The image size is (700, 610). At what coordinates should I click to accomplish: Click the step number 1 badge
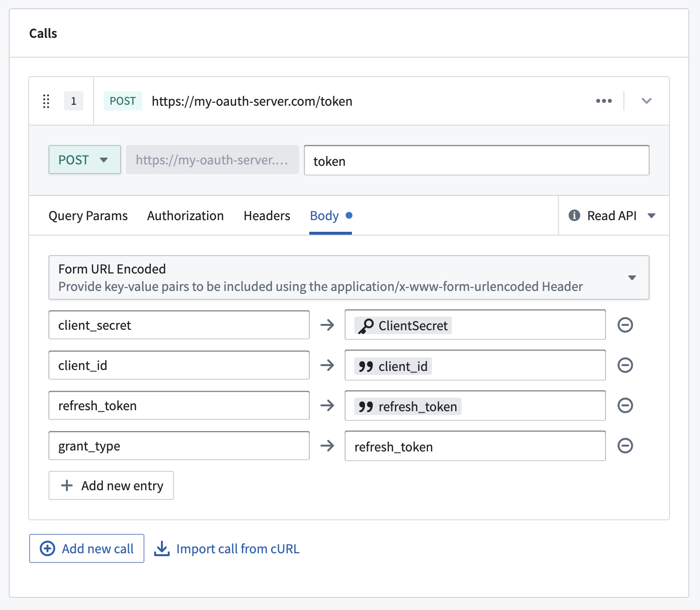[74, 101]
